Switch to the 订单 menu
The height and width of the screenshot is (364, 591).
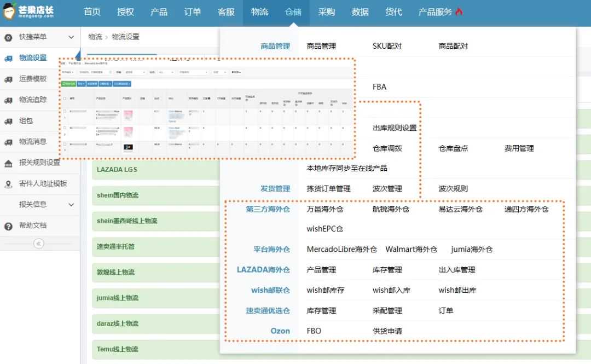(x=192, y=11)
